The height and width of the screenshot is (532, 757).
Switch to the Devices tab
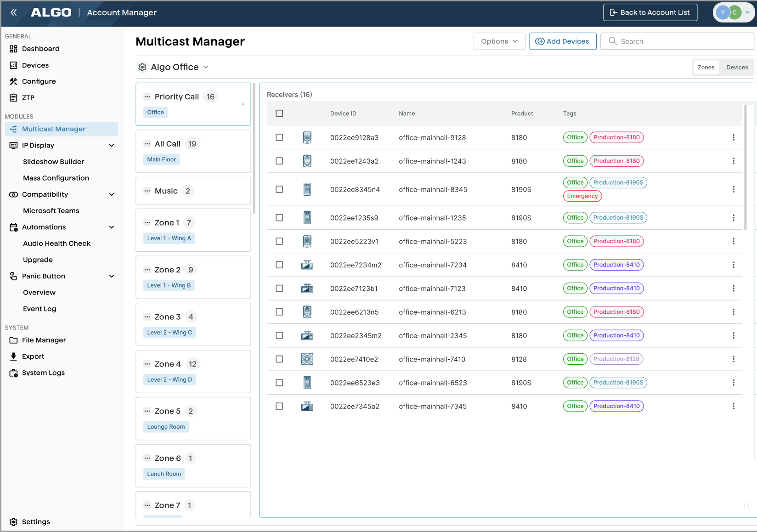coord(737,67)
